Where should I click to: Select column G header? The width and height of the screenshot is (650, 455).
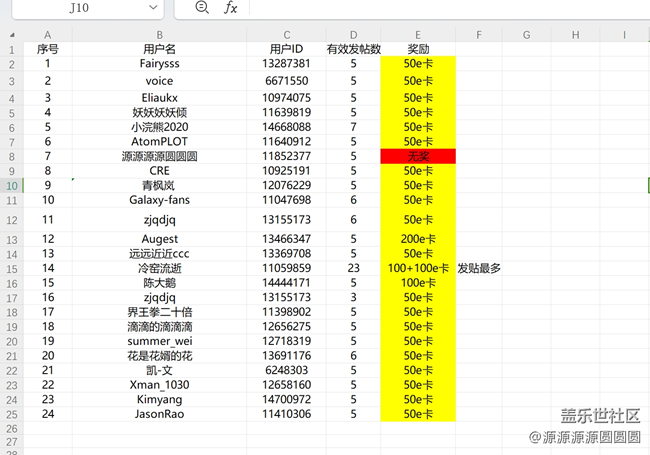click(x=526, y=35)
